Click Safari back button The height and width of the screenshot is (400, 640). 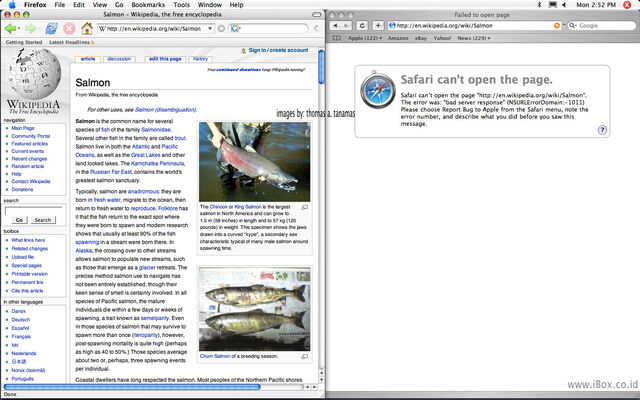pos(336,25)
